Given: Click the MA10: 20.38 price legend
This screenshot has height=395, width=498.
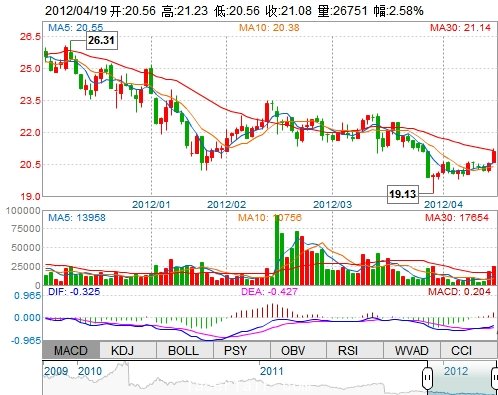Looking at the screenshot, I should 269,28.
